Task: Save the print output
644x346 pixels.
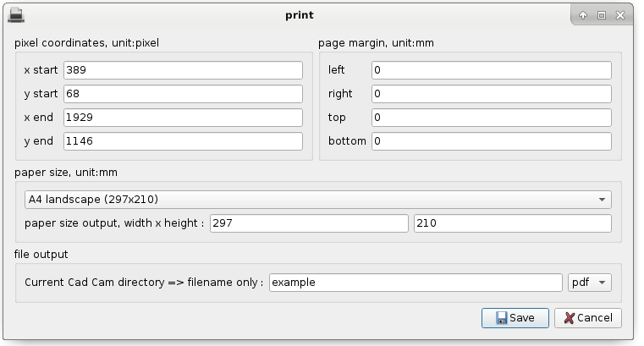Action: click(515, 318)
